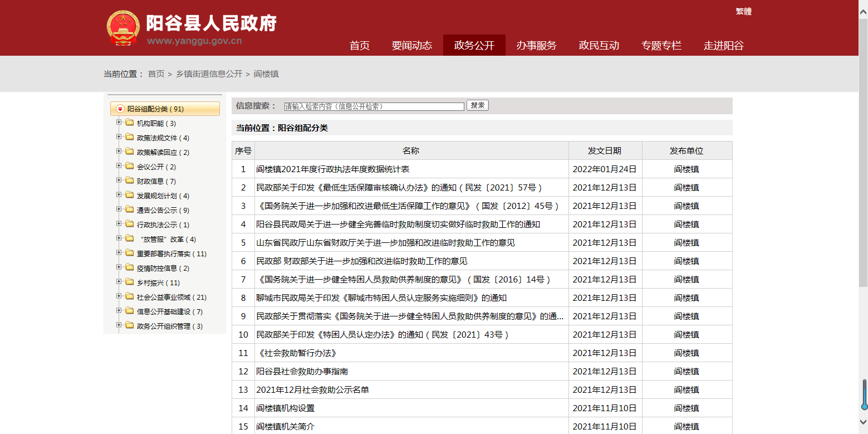Image resolution: width=868 pixels, height=434 pixels.
Task: Open 聊城市民政局关于印发《聊城市特困人员认定服务实施细则》的通知
Action: (x=381, y=298)
